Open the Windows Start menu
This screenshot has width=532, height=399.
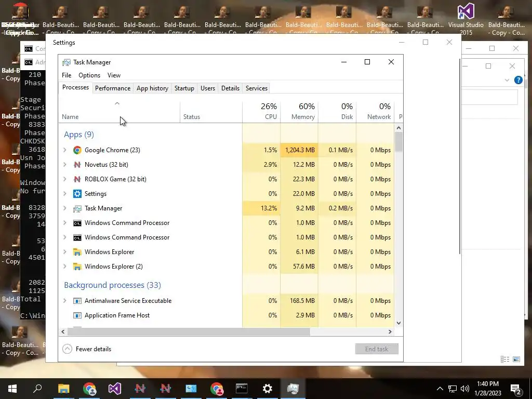[x=12, y=388]
